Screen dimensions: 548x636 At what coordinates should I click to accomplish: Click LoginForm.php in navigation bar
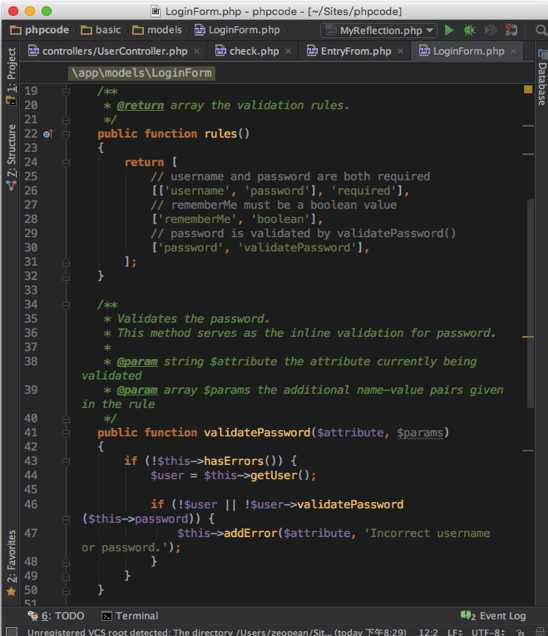(x=237, y=30)
